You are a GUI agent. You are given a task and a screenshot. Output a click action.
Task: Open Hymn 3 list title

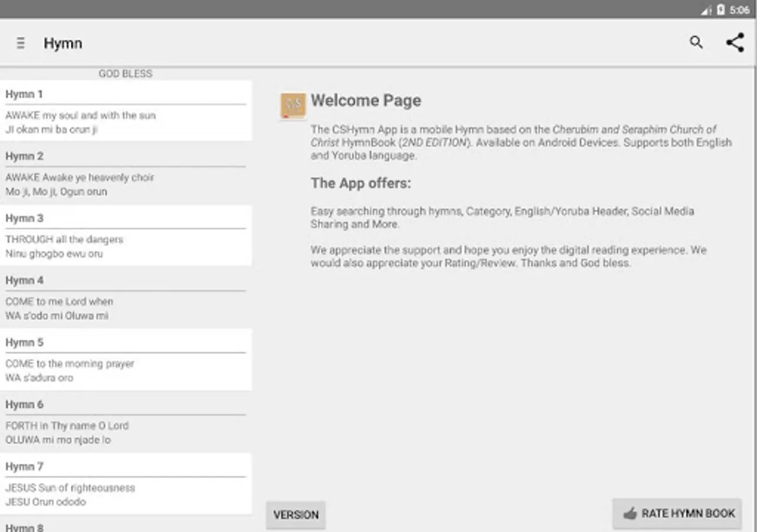tap(24, 218)
